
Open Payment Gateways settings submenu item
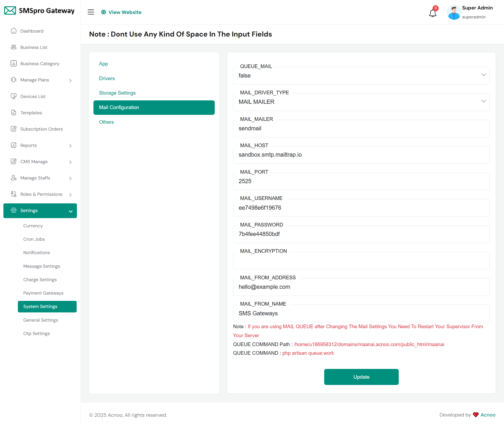pyautogui.click(x=43, y=293)
